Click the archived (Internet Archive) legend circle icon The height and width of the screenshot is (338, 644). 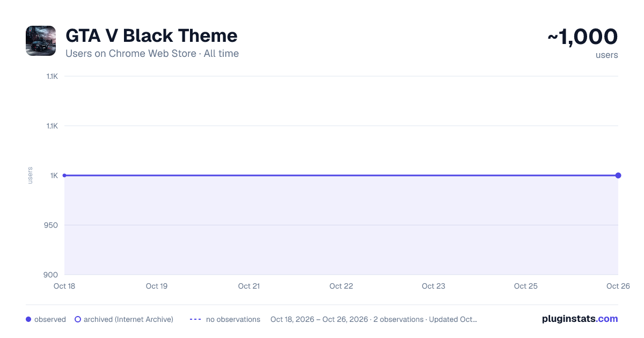coord(78,319)
